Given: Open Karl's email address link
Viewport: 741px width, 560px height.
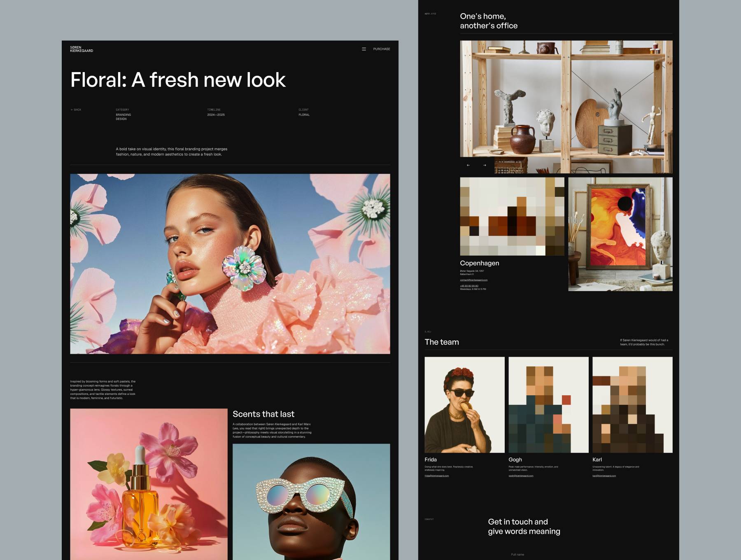Looking at the screenshot, I should pos(604,476).
